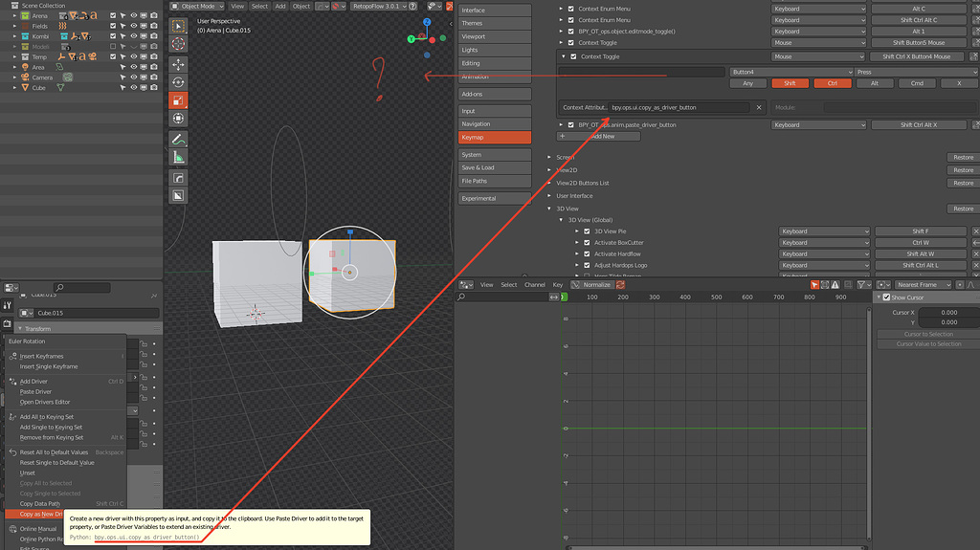Uncheck the expanded Context Toggle keymap checkbox
Image resolution: width=980 pixels, height=550 pixels.
[573, 56]
